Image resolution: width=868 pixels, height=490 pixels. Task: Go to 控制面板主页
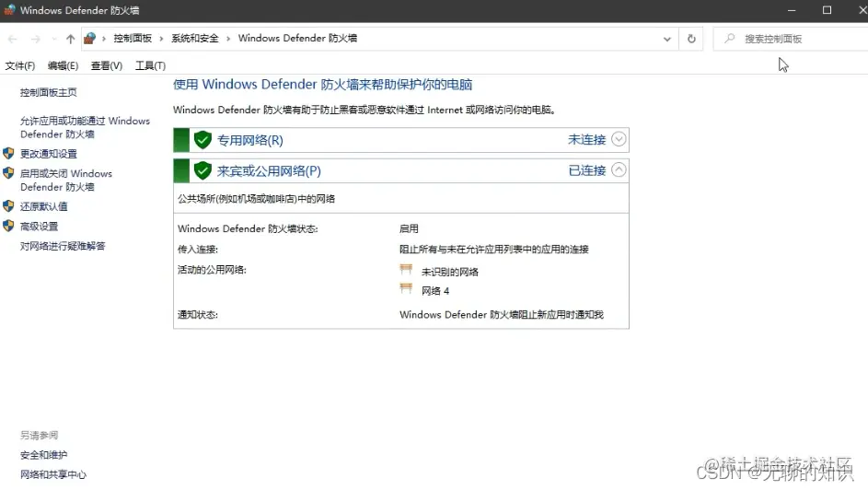(49, 92)
